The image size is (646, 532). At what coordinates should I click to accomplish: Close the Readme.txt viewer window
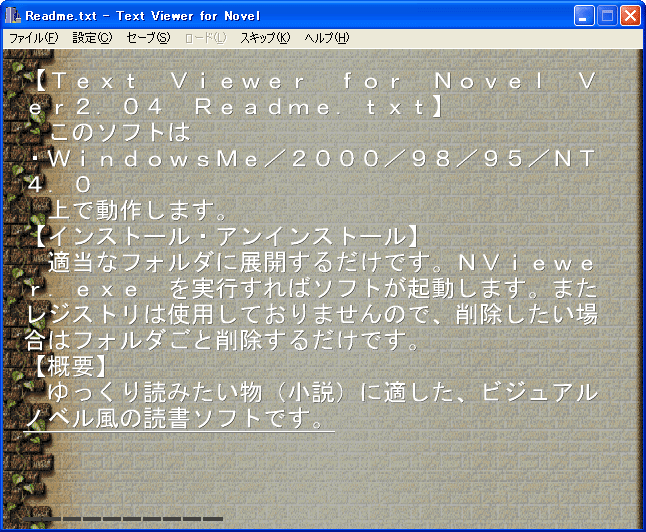[x=630, y=16]
